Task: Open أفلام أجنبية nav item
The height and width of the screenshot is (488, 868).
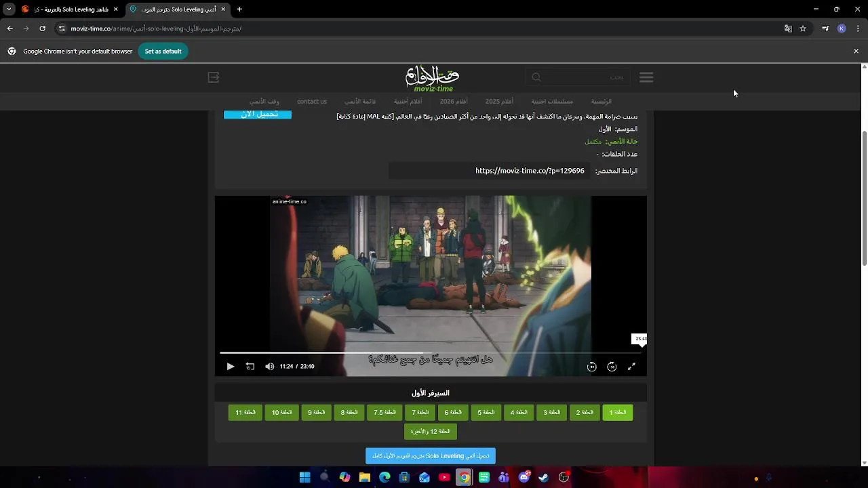Action: 408,102
